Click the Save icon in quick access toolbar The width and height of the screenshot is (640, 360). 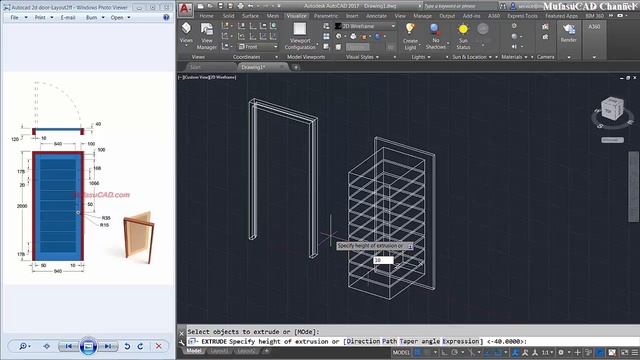220,6
